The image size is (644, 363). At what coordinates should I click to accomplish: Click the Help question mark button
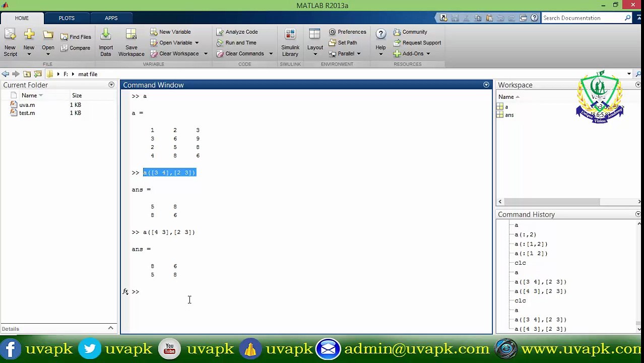coord(380,34)
